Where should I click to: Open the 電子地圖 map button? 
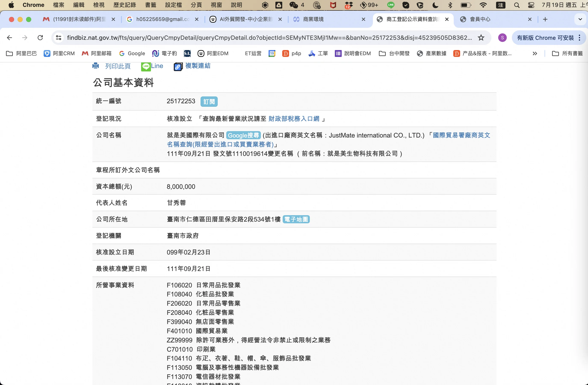coord(296,219)
